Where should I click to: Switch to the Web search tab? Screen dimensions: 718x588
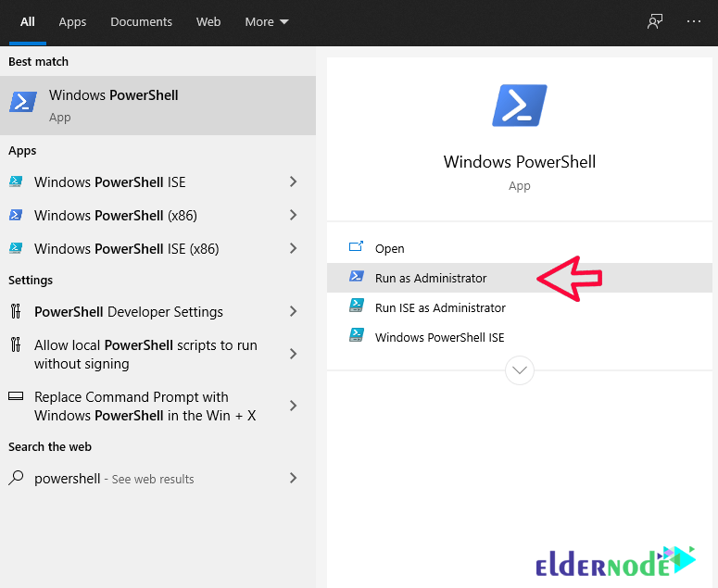click(x=208, y=22)
